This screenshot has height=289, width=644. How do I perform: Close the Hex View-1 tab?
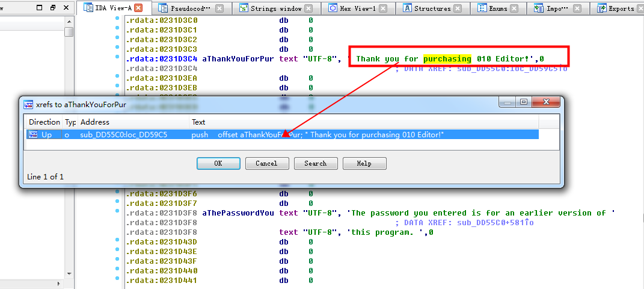pos(383,8)
